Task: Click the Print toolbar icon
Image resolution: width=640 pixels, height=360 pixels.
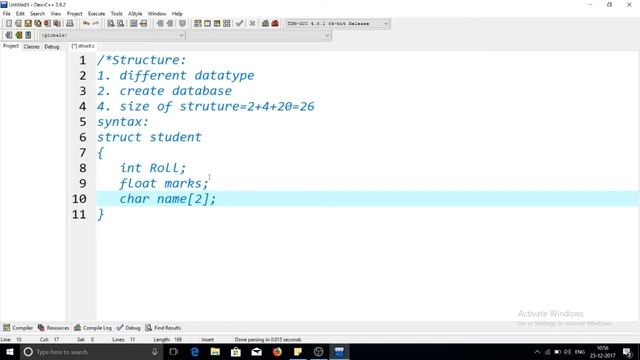Action: 70,24
